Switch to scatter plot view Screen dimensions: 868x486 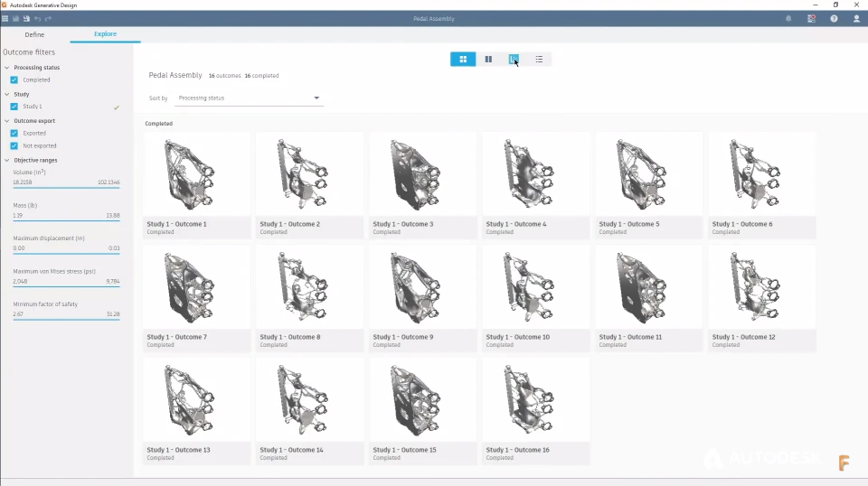pyautogui.click(x=514, y=59)
